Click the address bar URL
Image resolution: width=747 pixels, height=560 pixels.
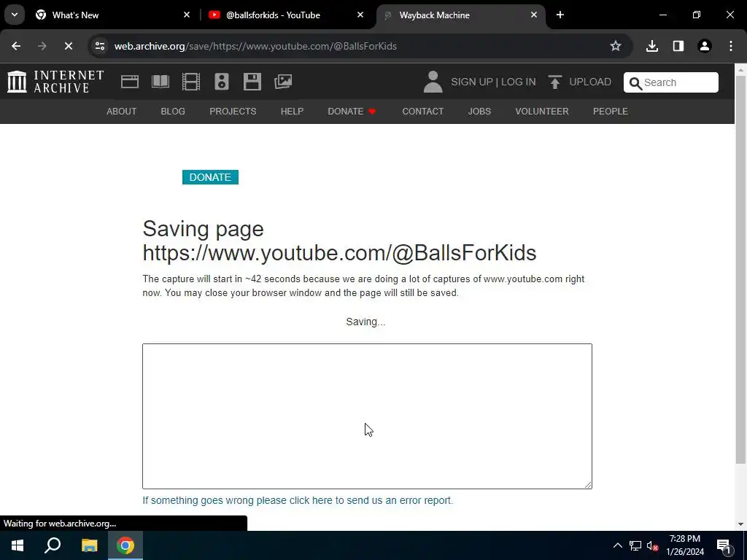255,46
